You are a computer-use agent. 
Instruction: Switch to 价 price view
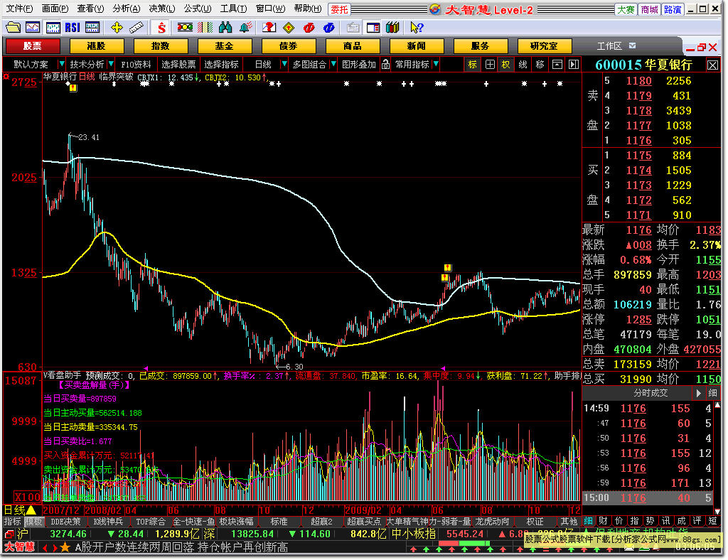619,521
